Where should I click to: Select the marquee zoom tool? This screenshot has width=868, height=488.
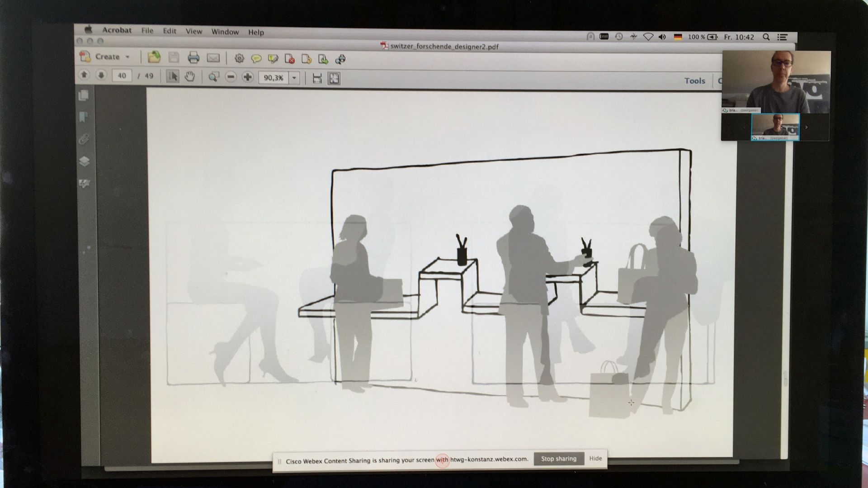pyautogui.click(x=213, y=77)
